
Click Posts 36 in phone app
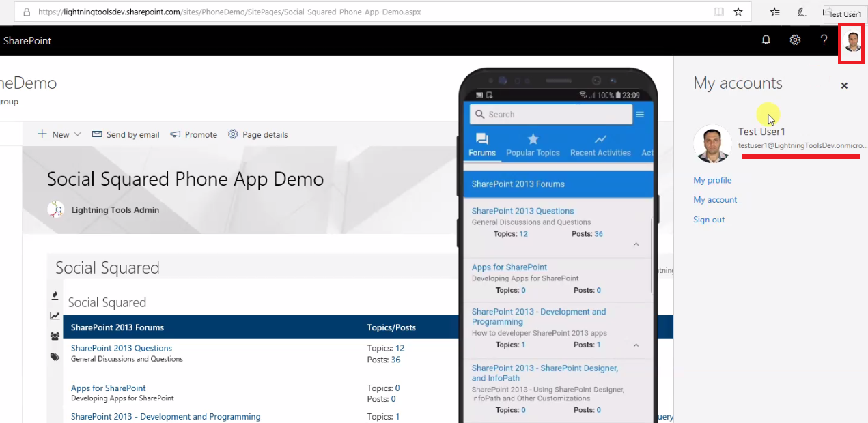598,234
